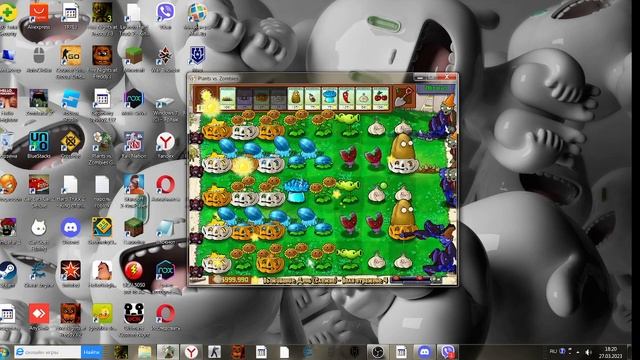The width and height of the screenshot is (640, 360).
Task: Click the blue Найти search button
Action: 91,352
